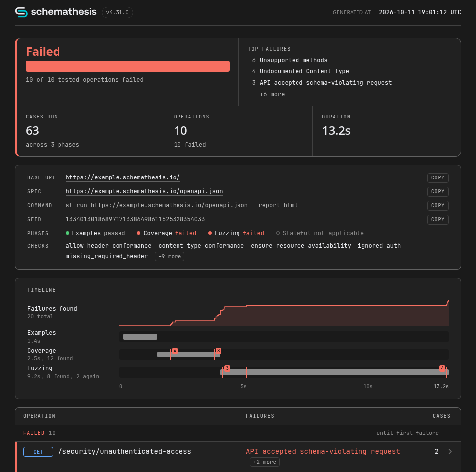This screenshot has width=476, height=472.
Task: Copy the spec URL value
Action: tap(437, 191)
